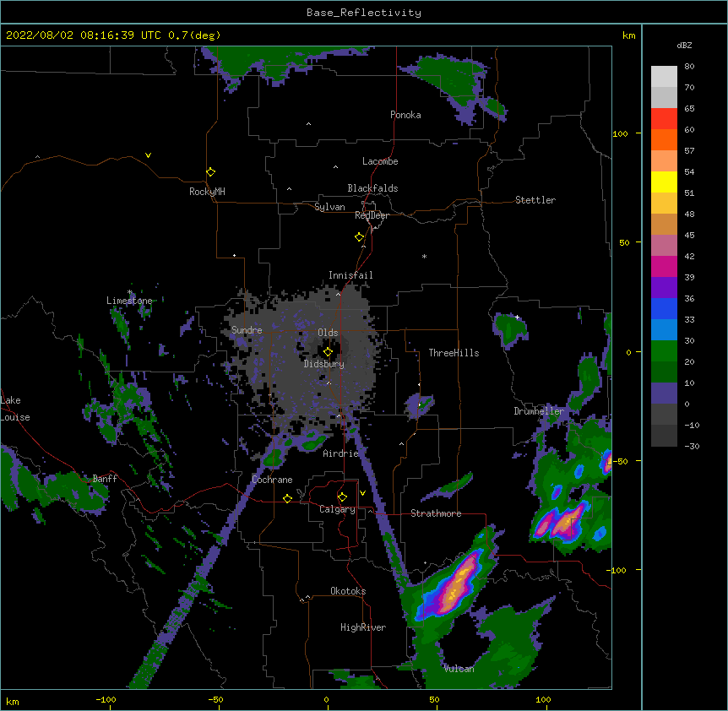
Task: Click the Sundre town label
Action: point(247,330)
